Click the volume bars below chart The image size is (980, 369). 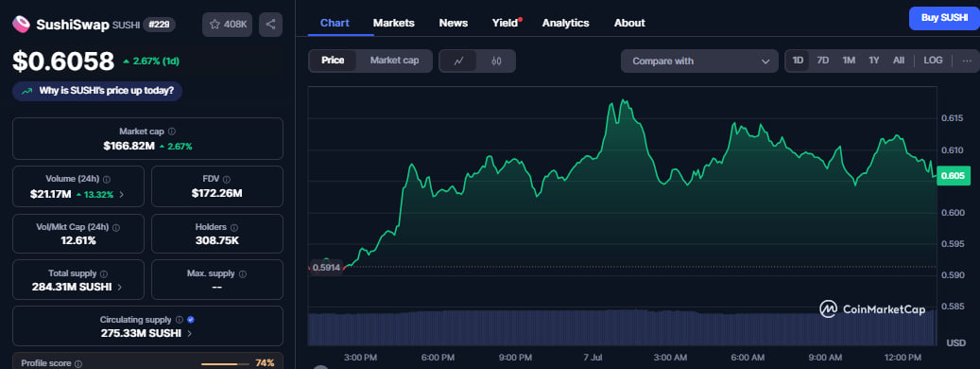623,327
